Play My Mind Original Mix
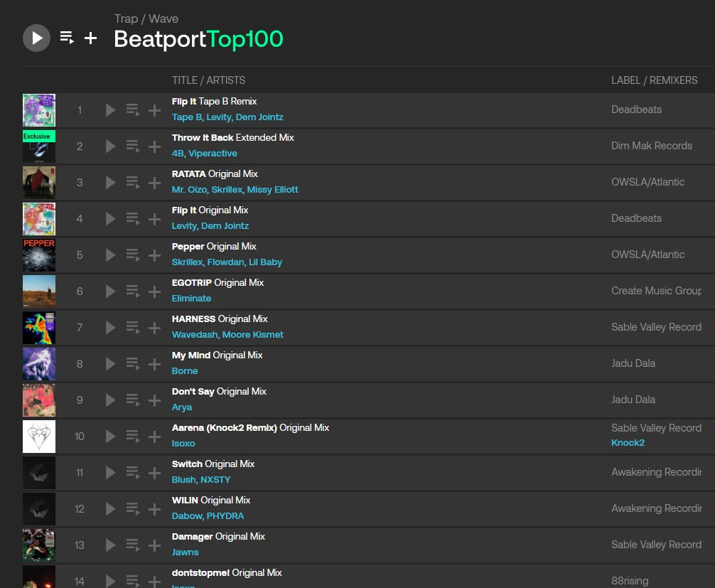 pyautogui.click(x=110, y=364)
